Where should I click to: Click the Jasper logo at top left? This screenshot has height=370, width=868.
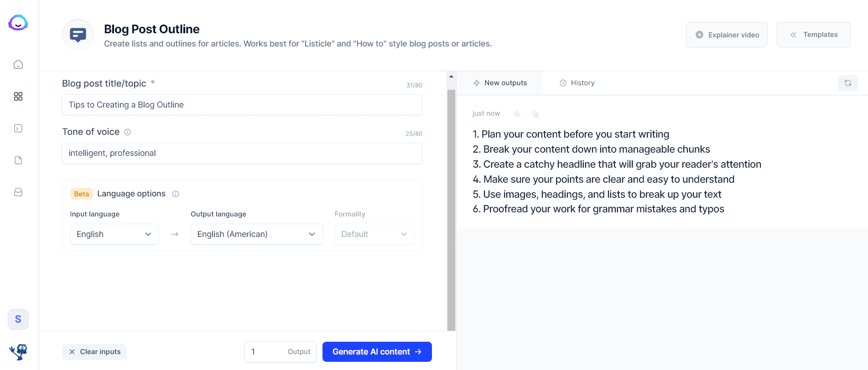(18, 23)
